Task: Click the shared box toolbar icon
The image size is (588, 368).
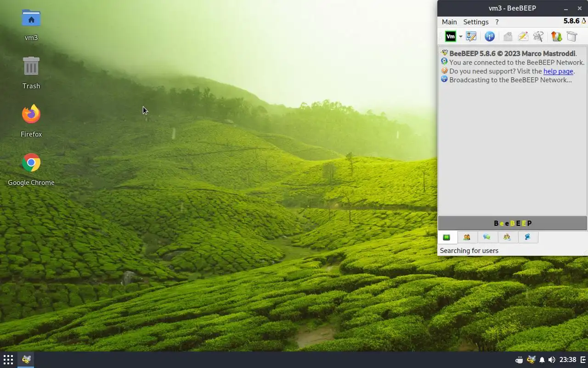Action: coord(571,36)
